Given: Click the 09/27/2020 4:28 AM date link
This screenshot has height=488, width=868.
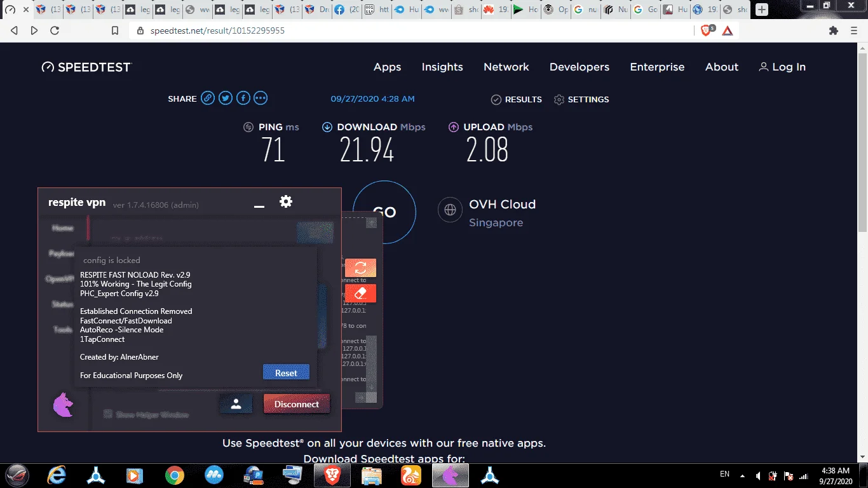Looking at the screenshot, I should coord(372,99).
